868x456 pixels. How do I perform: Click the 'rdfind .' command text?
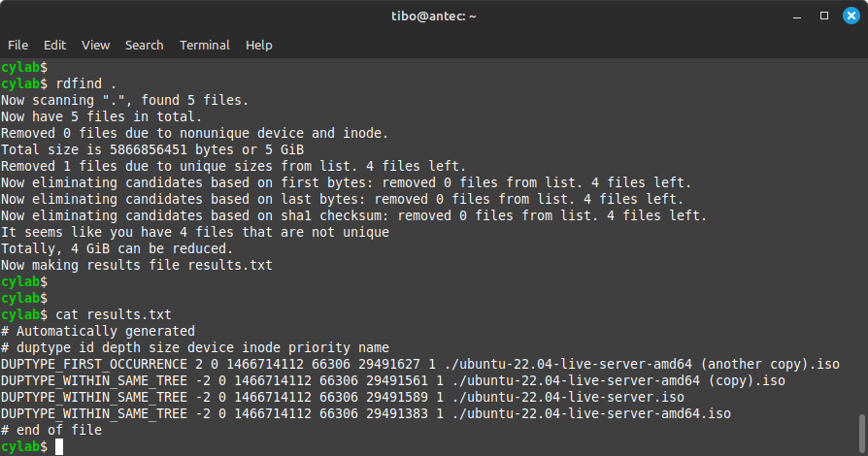[x=86, y=83]
